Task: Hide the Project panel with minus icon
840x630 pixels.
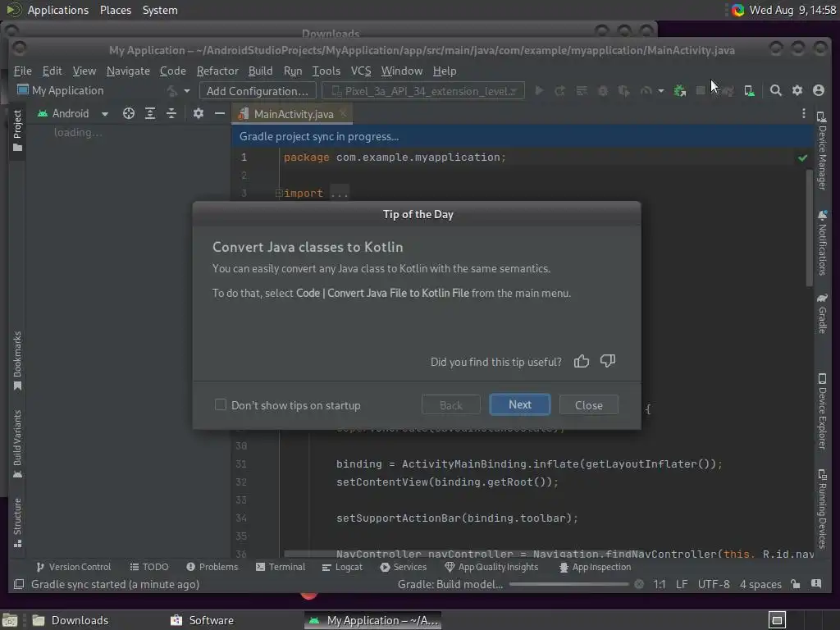Action: [x=220, y=113]
